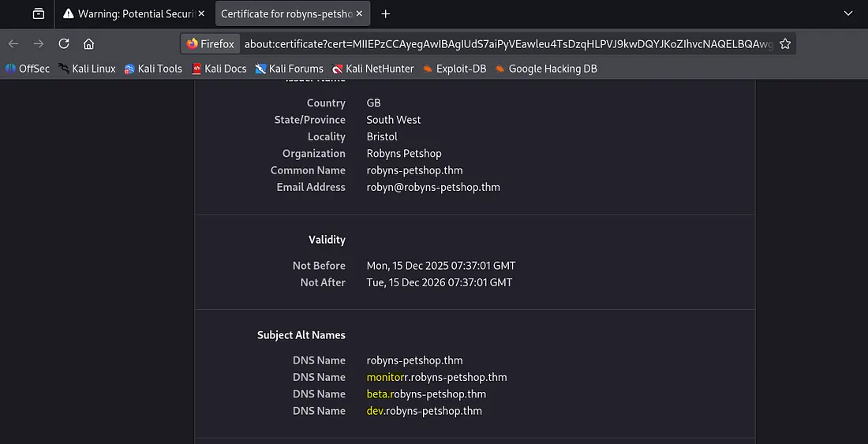868x444 pixels.
Task: Open the Exploit-DB bookmark
Action: click(x=455, y=69)
